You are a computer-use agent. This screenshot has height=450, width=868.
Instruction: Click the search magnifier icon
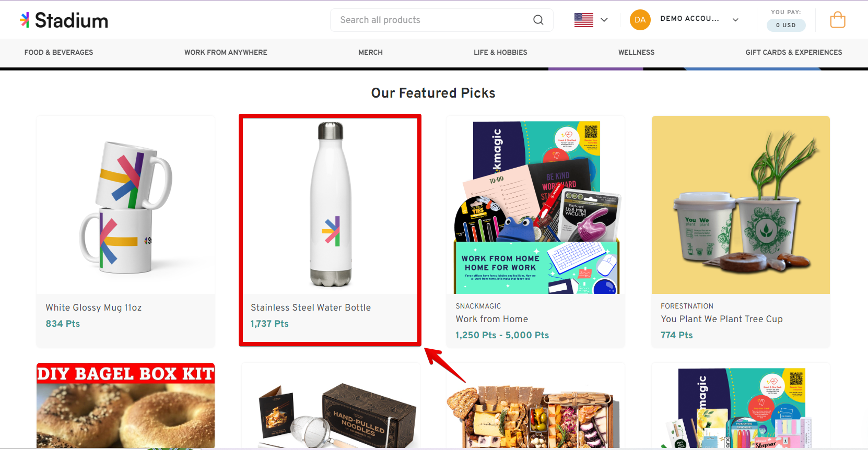(x=538, y=20)
